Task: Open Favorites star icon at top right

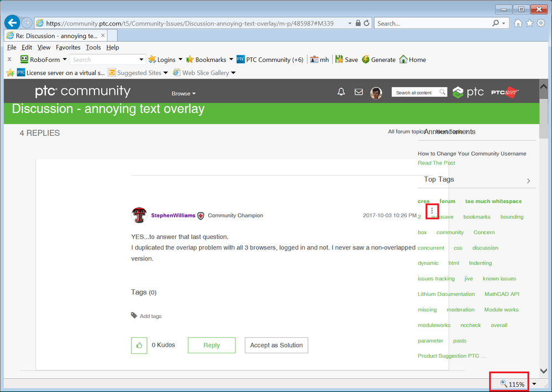Action: click(x=529, y=23)
